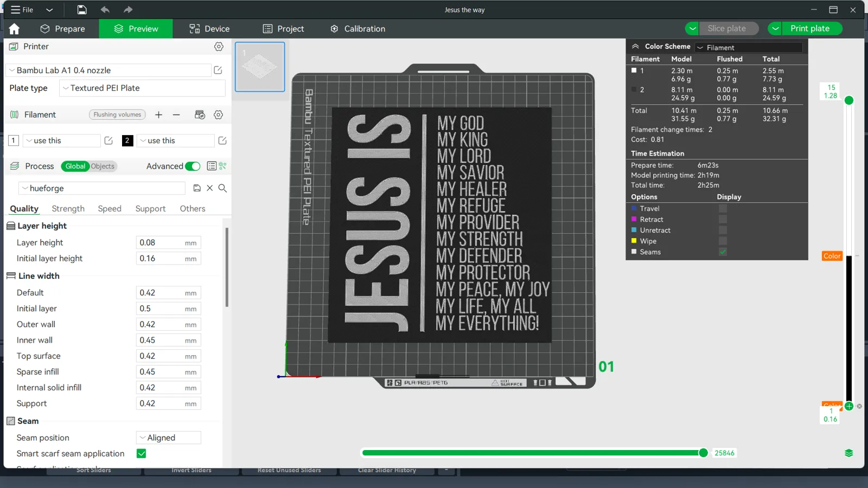Switch Process scope to Objects
This screenshot has height=488, width=868.
(x=103, y=166)
